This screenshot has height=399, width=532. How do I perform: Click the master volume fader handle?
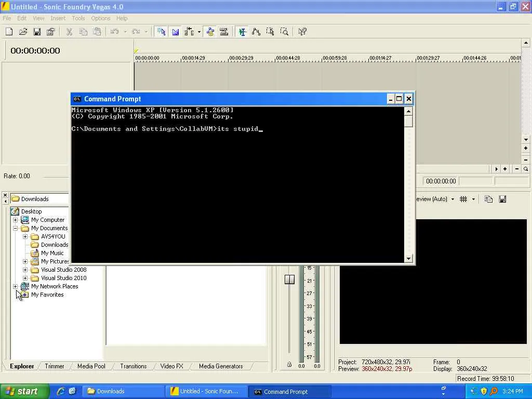click(x=289, y=280)
